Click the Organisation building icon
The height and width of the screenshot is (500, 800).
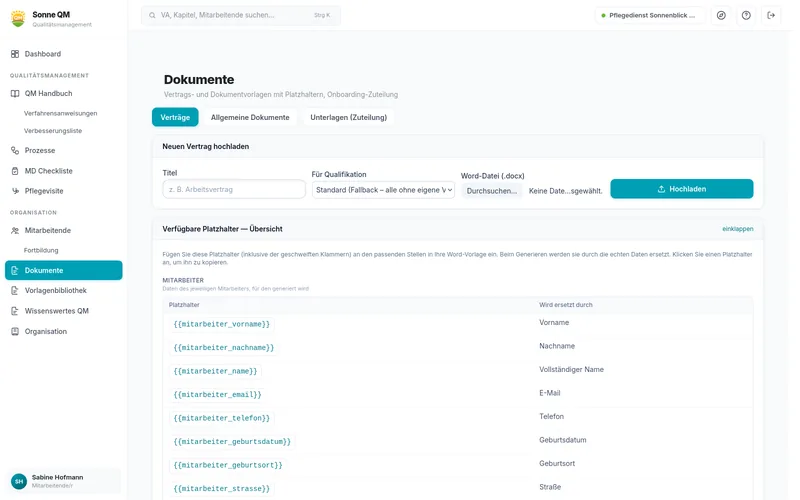tap(15, 332)
